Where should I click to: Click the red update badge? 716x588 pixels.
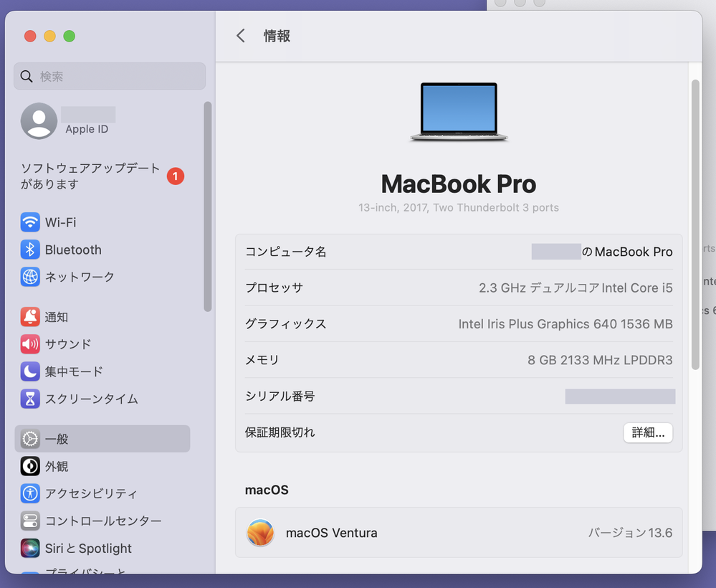pos(176,176)
